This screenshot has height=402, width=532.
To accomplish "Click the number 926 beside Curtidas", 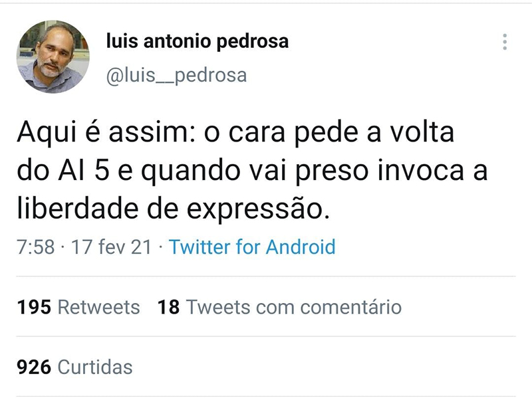I will click(34, 367).
